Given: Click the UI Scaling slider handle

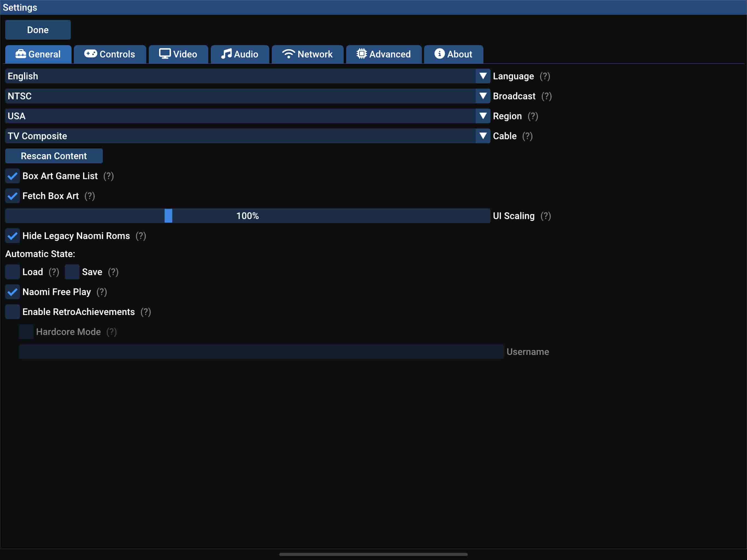Looking at the screenshot, I should click(168, 216).
